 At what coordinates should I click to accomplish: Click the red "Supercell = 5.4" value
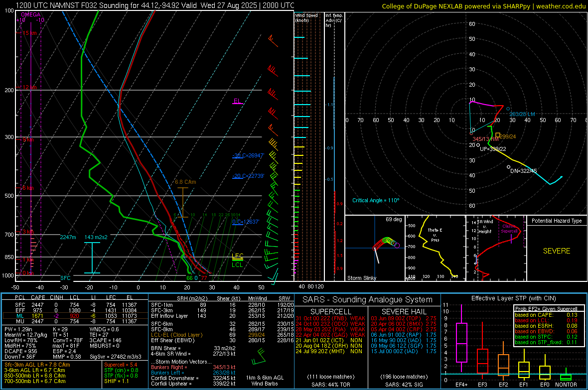121,365
